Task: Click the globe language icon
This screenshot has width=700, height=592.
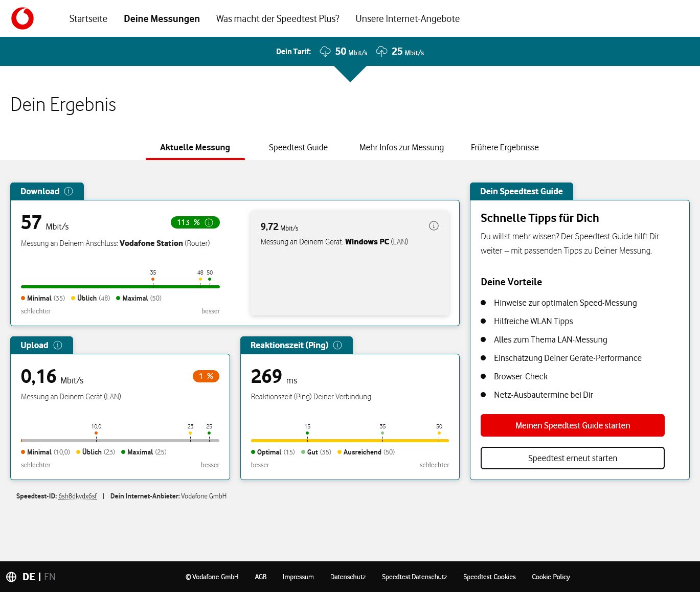Action: tap(11, 577)
